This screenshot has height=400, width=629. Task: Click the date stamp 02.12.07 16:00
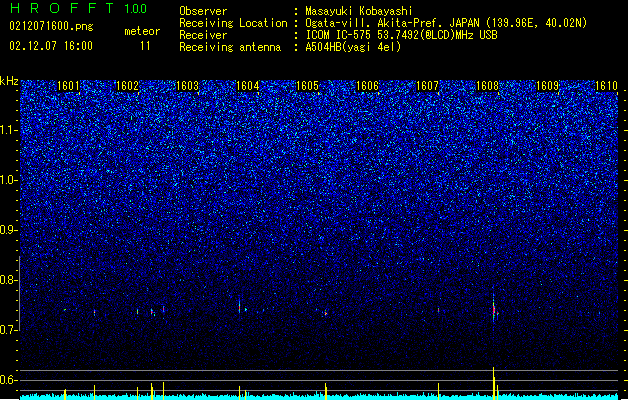51,46
